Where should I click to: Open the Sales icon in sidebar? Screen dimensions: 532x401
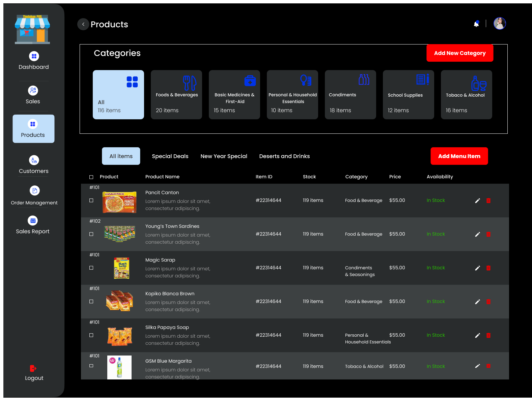(33, 90)
